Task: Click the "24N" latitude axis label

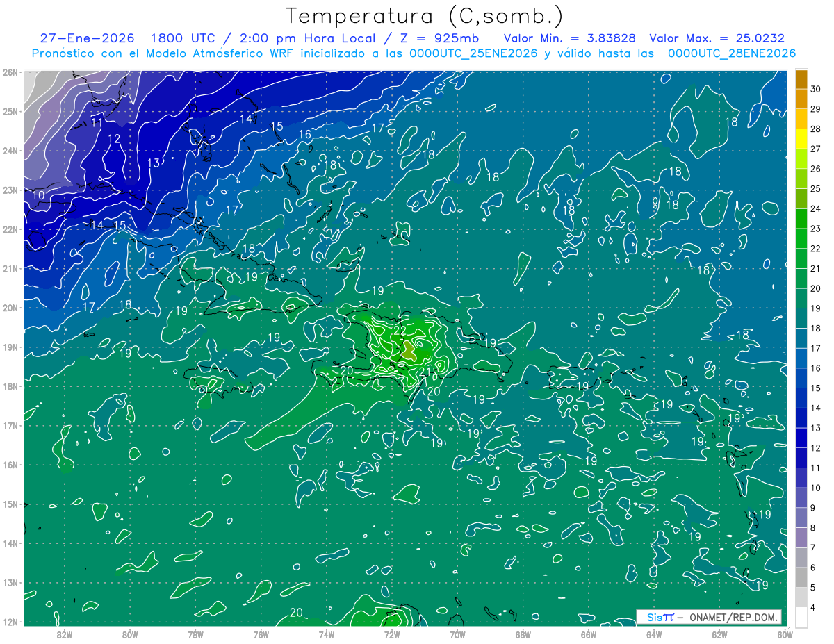Action: click(10, 151)
